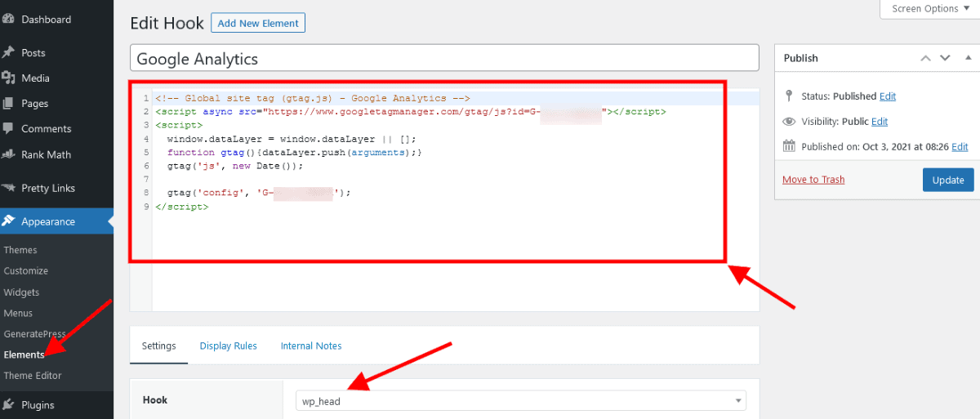Click the Plugins plug icon
980x419 pixels.
(9, 404)
